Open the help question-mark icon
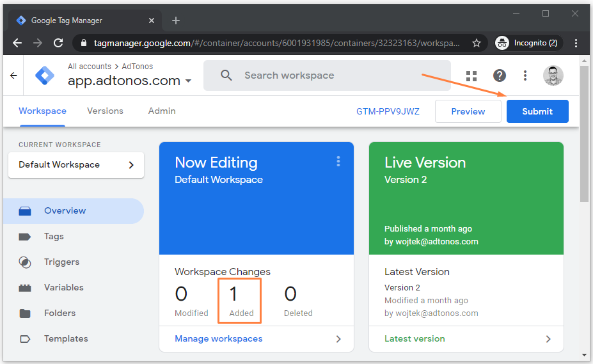593x364 pixels. point(500,75)
